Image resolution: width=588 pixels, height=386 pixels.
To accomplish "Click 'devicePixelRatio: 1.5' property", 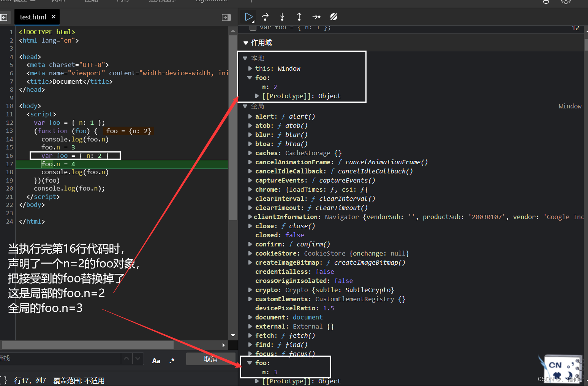I will (294, 308).
